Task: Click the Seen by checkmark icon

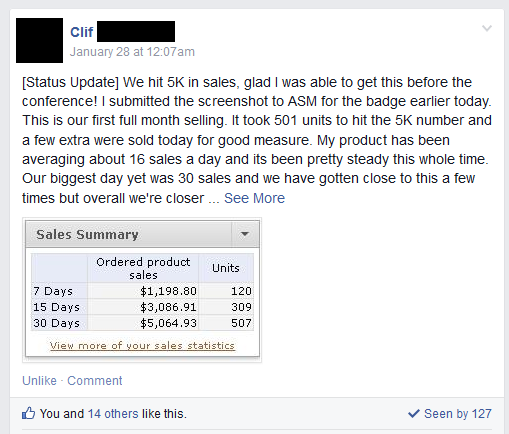Action: click(x=414, y=414)
